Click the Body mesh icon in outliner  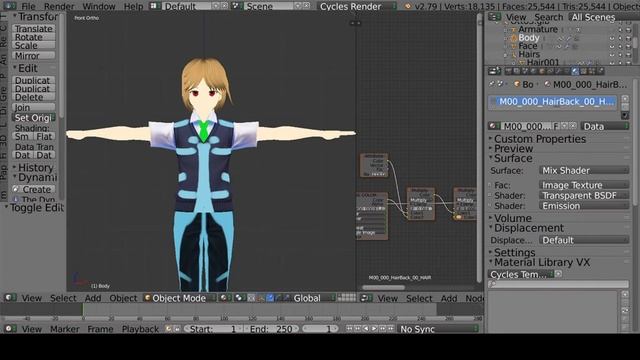point(514,38)
